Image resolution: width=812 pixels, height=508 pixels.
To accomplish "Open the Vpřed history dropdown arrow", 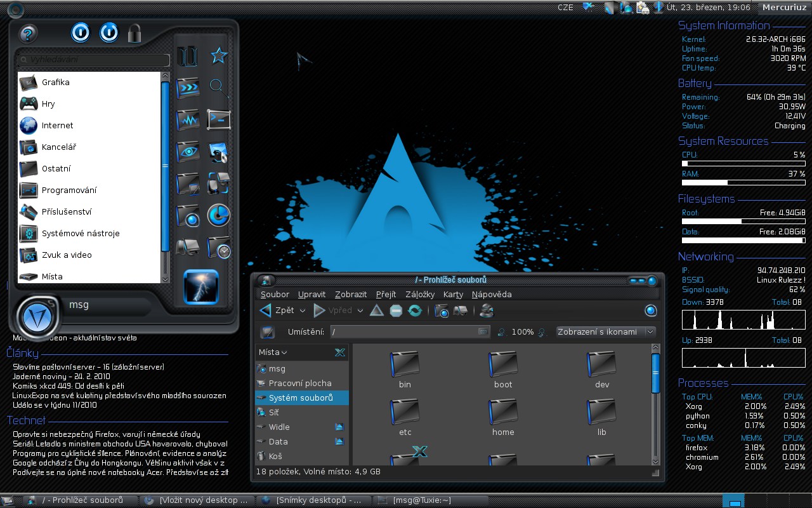I will coord(360,311).
